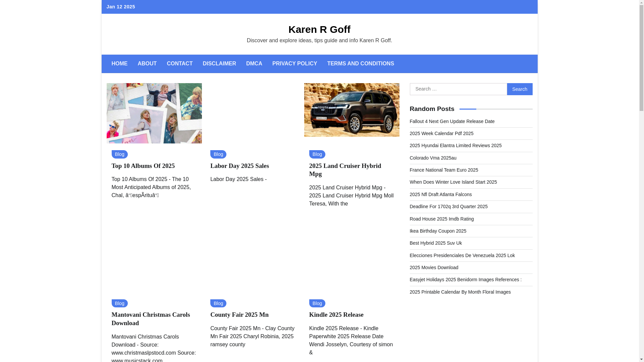644x362 pixels.
Task: Click Blog tag above County Fair 2025
Action: click(218, 303)
